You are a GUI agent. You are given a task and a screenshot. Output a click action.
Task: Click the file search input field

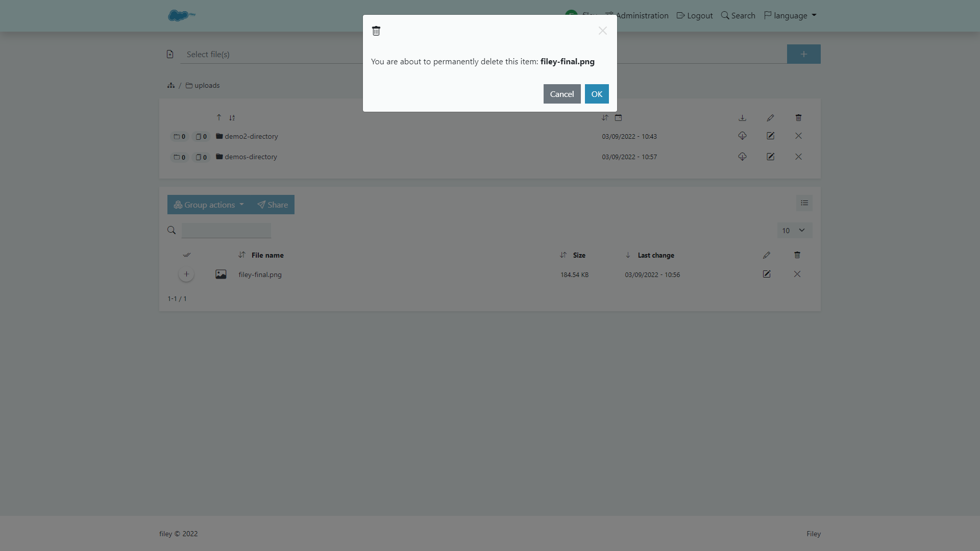[226, 231]
